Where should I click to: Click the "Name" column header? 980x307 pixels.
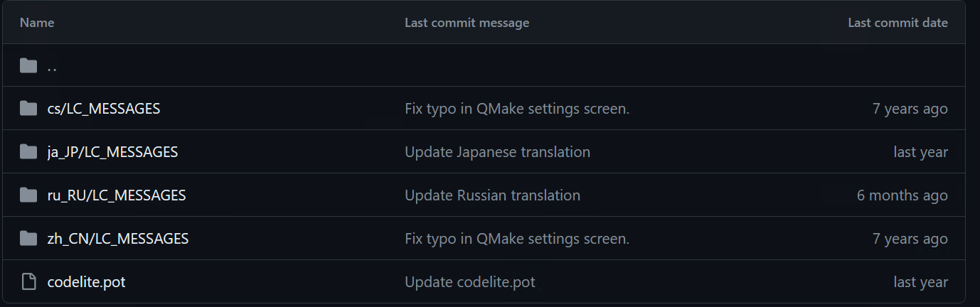pyautogui.click(x=37, y=23)
